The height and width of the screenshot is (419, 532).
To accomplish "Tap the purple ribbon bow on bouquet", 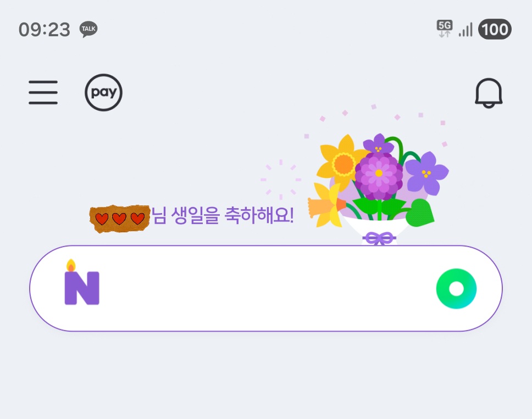I will pos(379,238).
